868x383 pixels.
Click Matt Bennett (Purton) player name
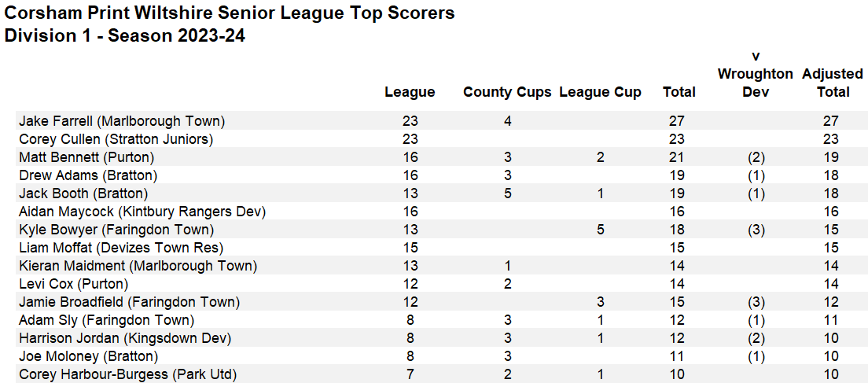tap(86, 157)
